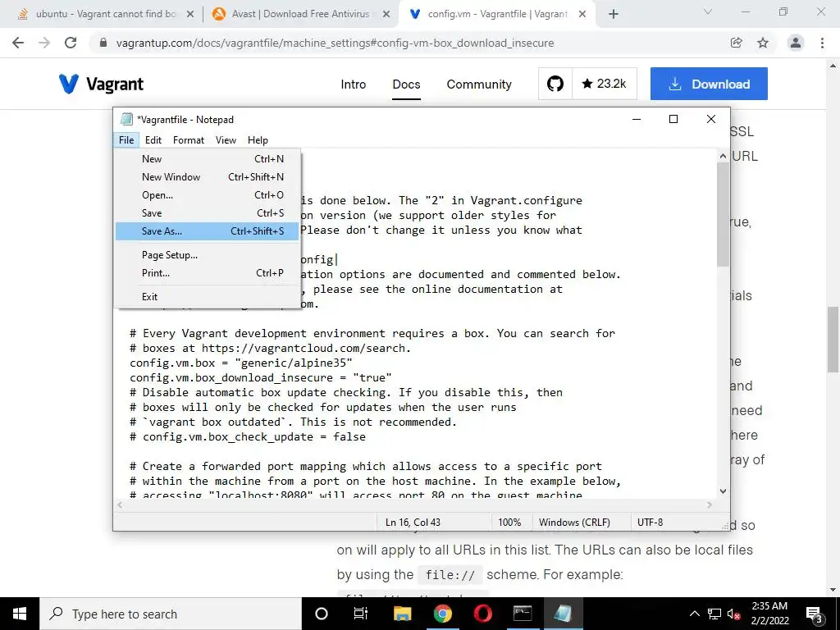Open the Notepad Format menu

(x=189, y=139)
